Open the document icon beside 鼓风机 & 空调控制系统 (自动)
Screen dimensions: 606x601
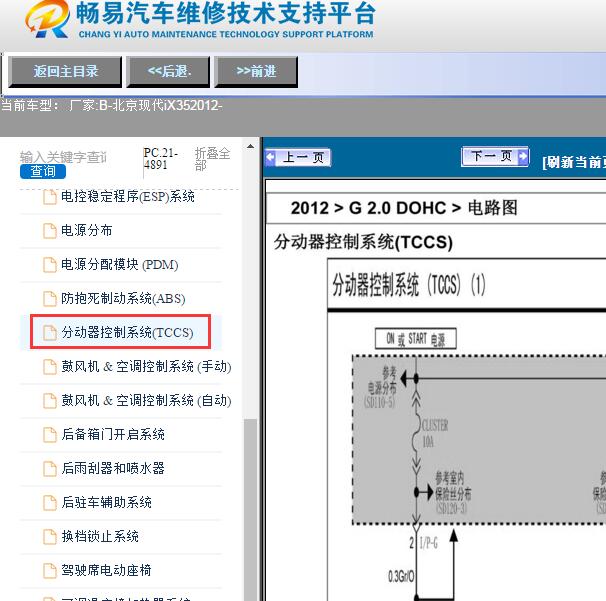pos(49,401)
